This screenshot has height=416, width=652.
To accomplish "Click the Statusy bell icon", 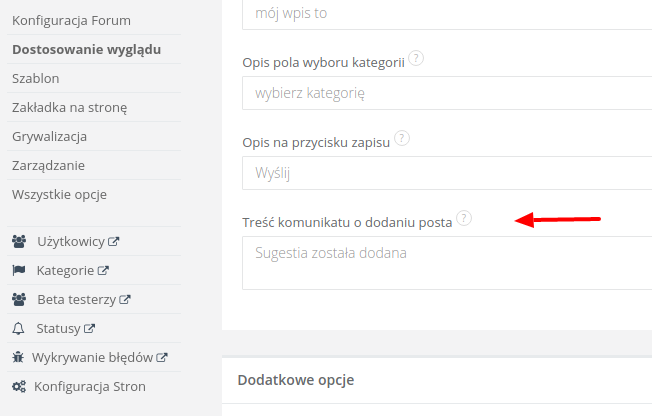I will [18, 328].
